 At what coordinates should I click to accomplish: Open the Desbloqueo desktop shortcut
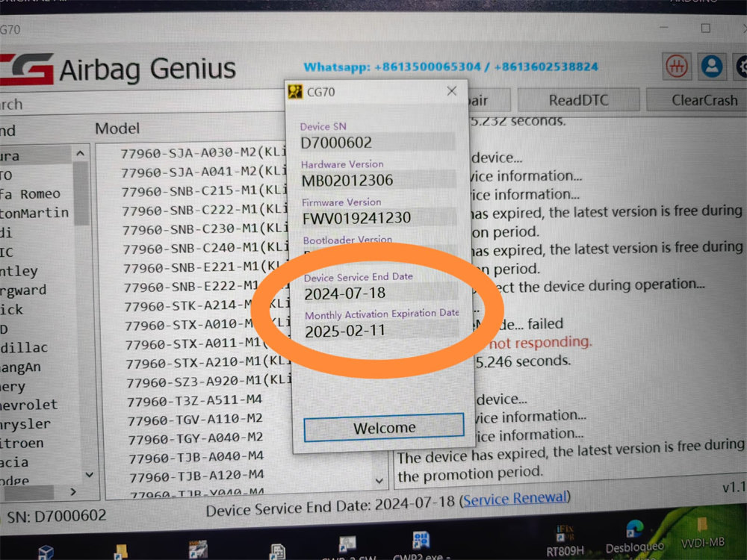pos(634,537)
